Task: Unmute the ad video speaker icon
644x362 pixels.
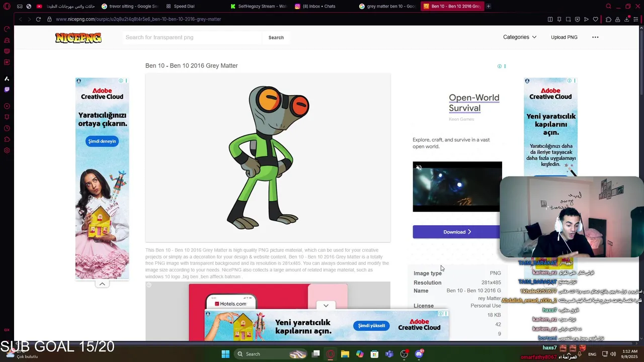Action: 419,168
